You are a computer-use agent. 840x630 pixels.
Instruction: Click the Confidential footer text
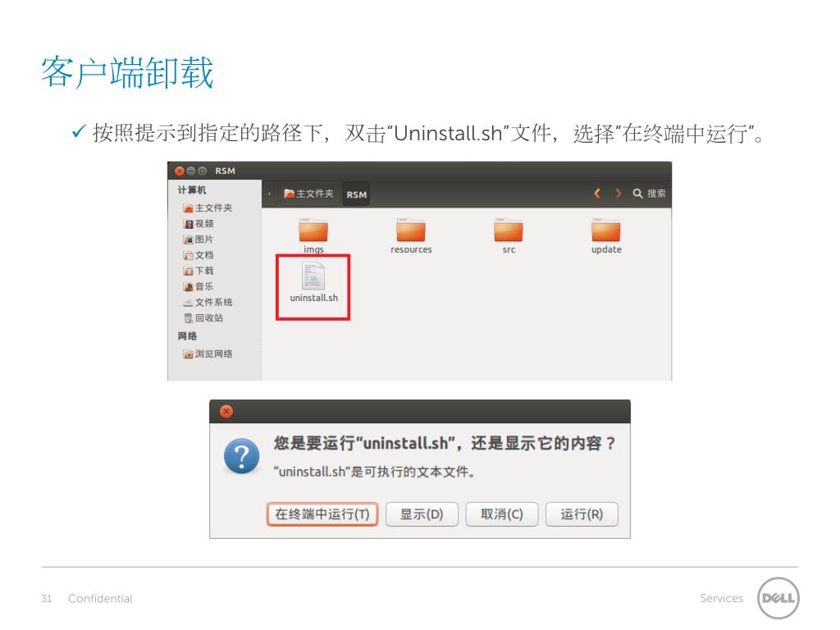(x=100, y=598)
